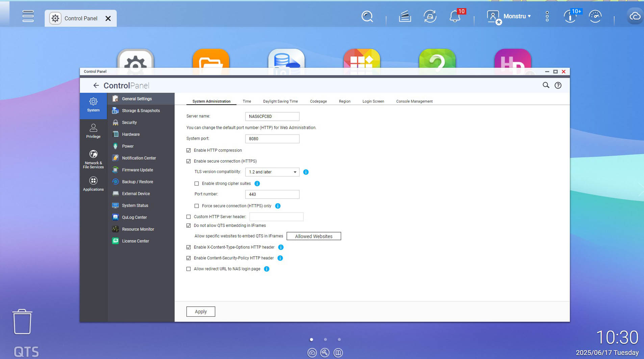Screen dimensions: 644x359
Task: Show strong cipher suites info
Action: tap(257, 184)
